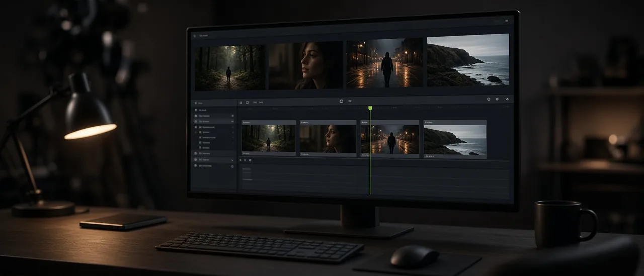The width and height of the screenshot is (644, 276).
Task: Open the wet street preview in the top strip
Action: (x=384, y=63)
